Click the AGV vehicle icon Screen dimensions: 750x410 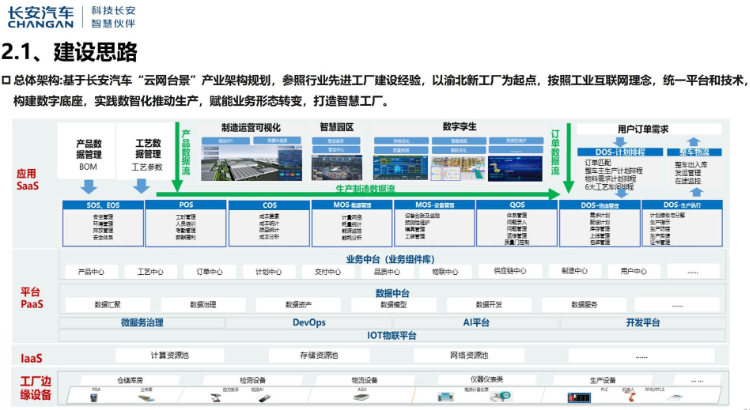363,397
